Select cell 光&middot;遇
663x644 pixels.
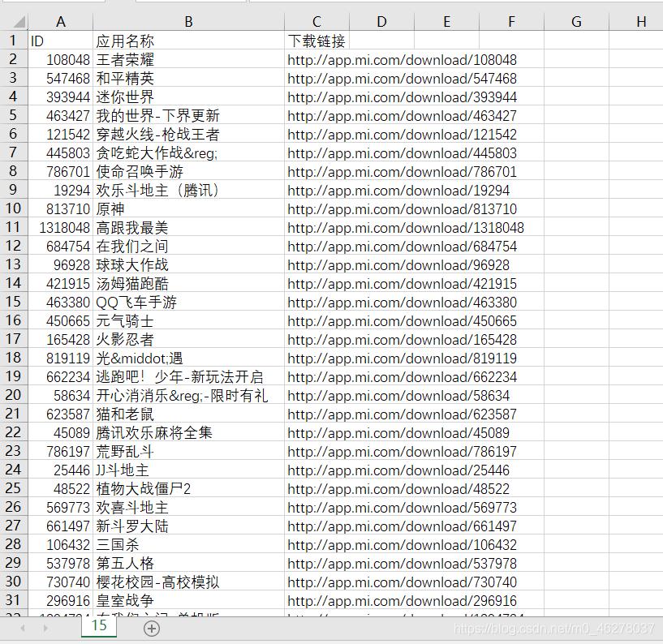188,358
